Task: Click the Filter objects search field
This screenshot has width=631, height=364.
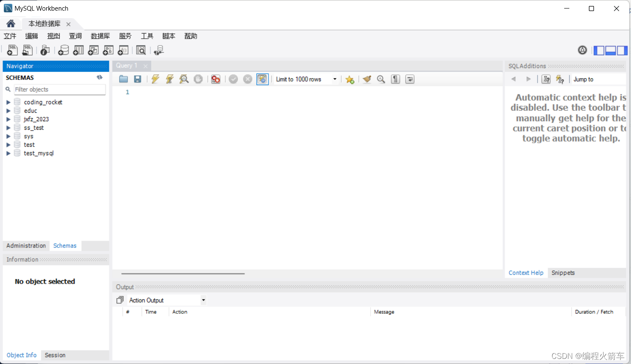Action: [60, 89]
